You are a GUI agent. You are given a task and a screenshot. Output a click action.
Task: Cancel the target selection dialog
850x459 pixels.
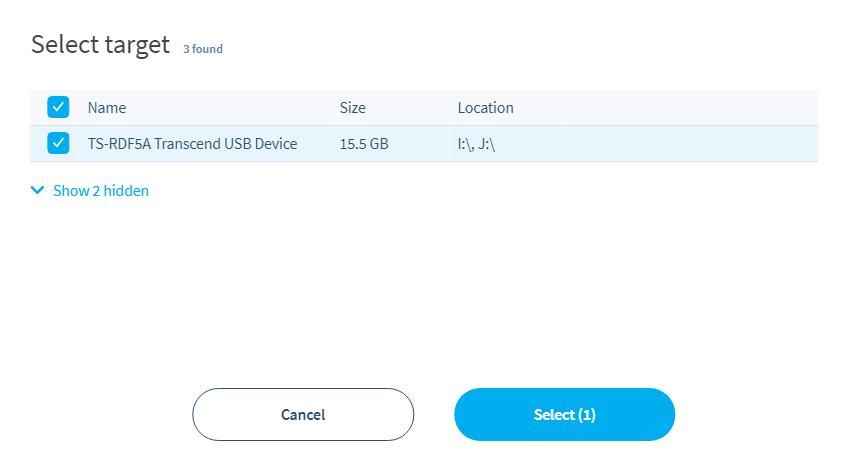pos(303,415)
